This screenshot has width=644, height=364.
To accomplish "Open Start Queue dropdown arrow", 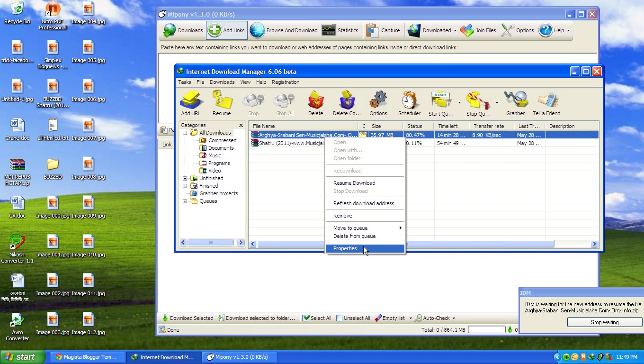I will (459, 102).
